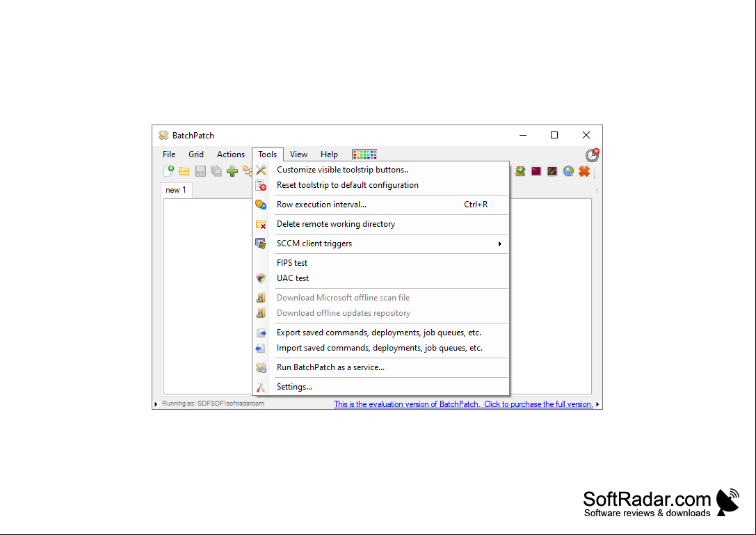
Task: Open the View menu
Action: tap(298, 154)
